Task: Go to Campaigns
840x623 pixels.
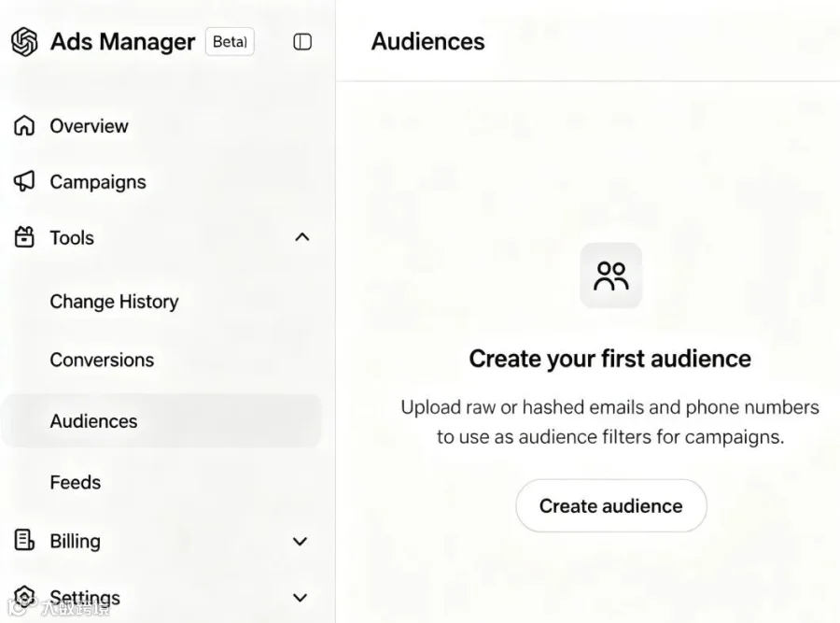Action: coord(97,182)
